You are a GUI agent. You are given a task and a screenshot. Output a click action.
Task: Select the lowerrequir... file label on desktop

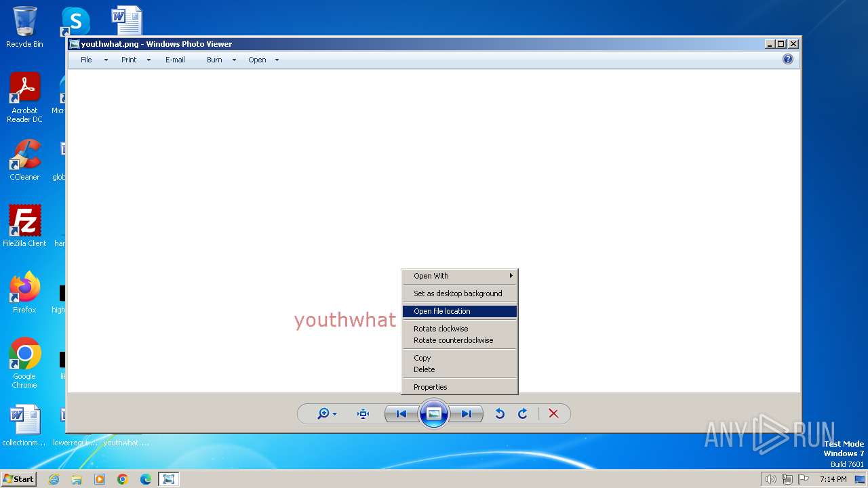coord(75,443)
